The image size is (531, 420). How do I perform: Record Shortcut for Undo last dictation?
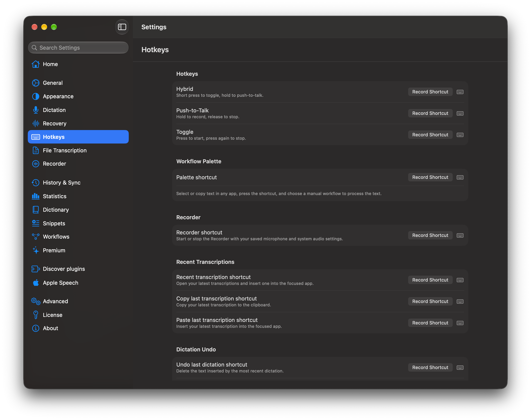point(430,367)
